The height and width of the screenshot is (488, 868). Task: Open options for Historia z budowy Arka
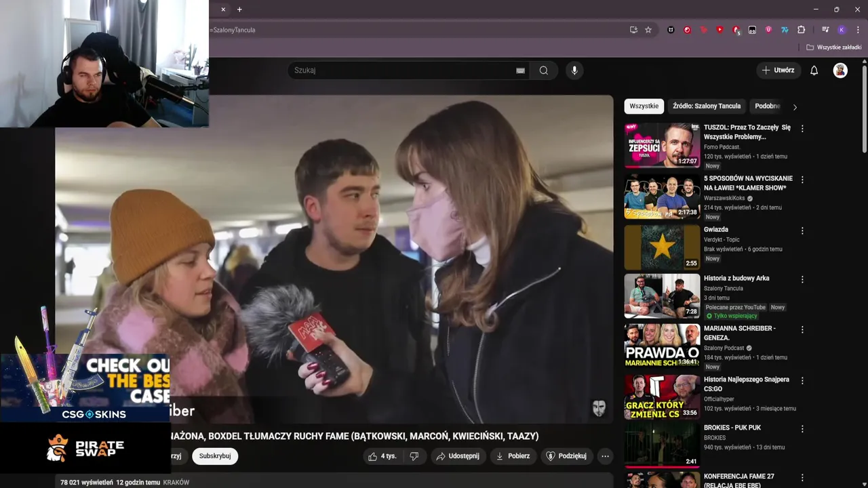802,279
